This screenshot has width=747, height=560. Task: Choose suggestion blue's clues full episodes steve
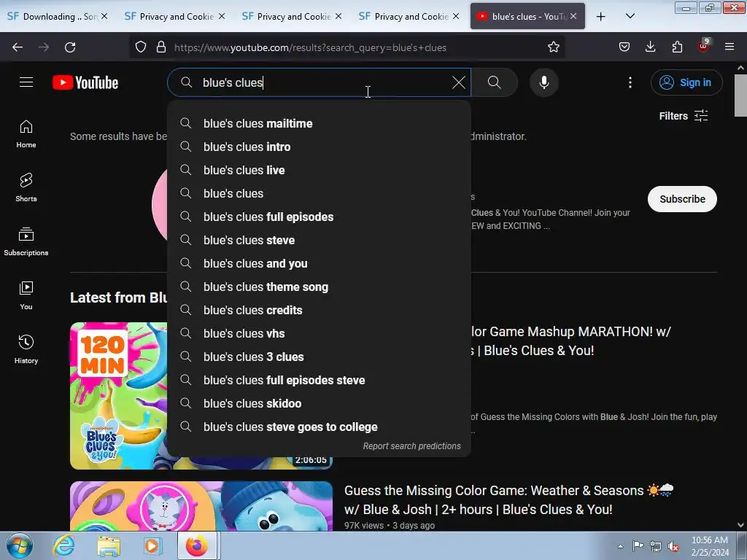(x=319, y=380)
